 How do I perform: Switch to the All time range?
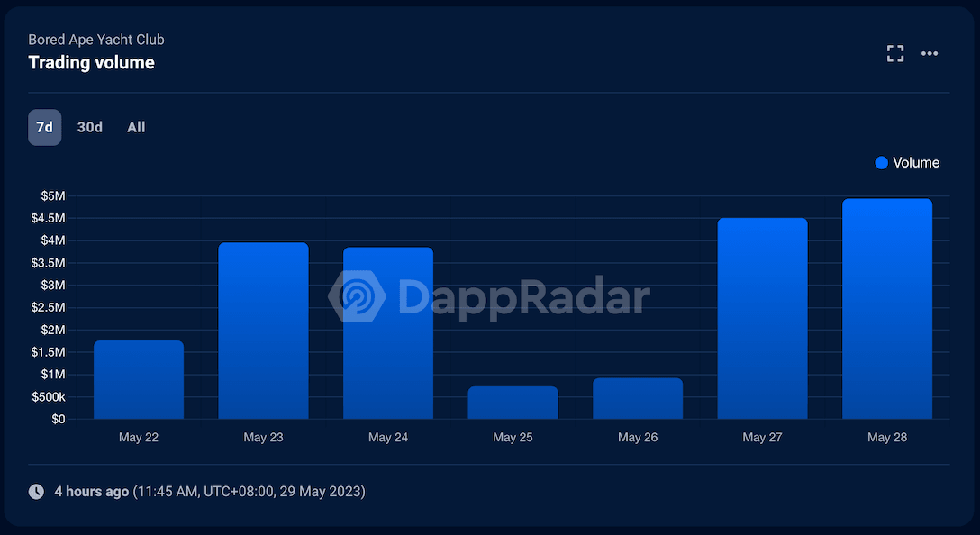click(x=136, y=128)
